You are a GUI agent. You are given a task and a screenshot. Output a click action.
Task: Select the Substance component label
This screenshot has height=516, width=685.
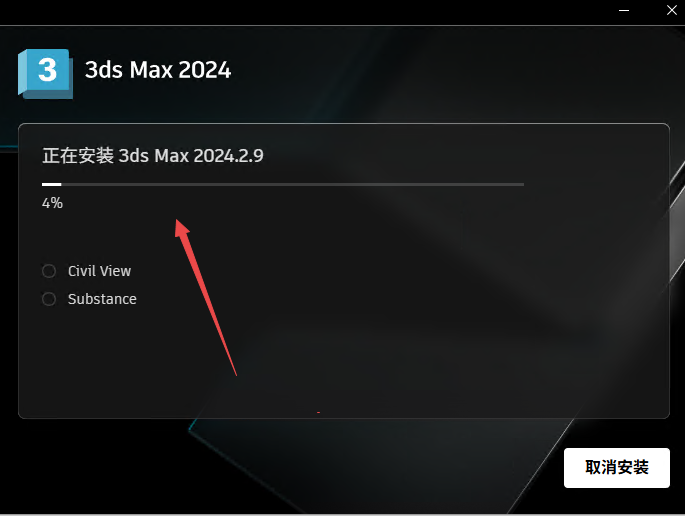pos(102,299)
